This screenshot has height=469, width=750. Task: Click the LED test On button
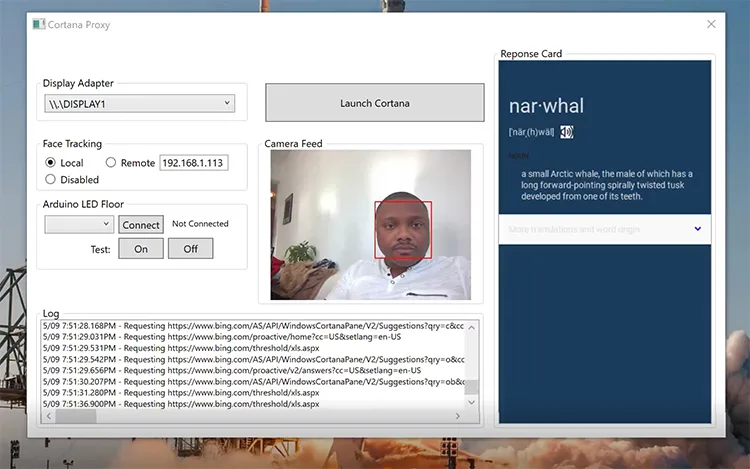[x=141, y=249]
